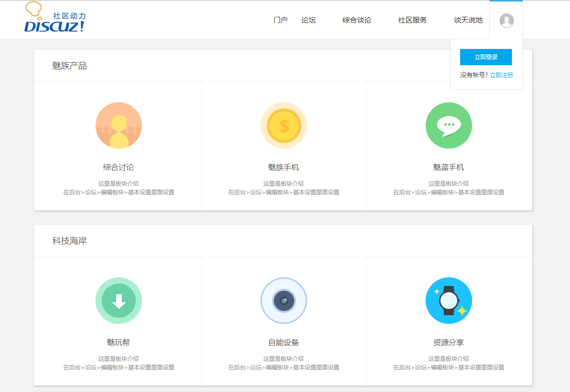This screenshot has height=392, width=570.
Task: Open the 门户 nav item
Action: [x=280, y=20]
